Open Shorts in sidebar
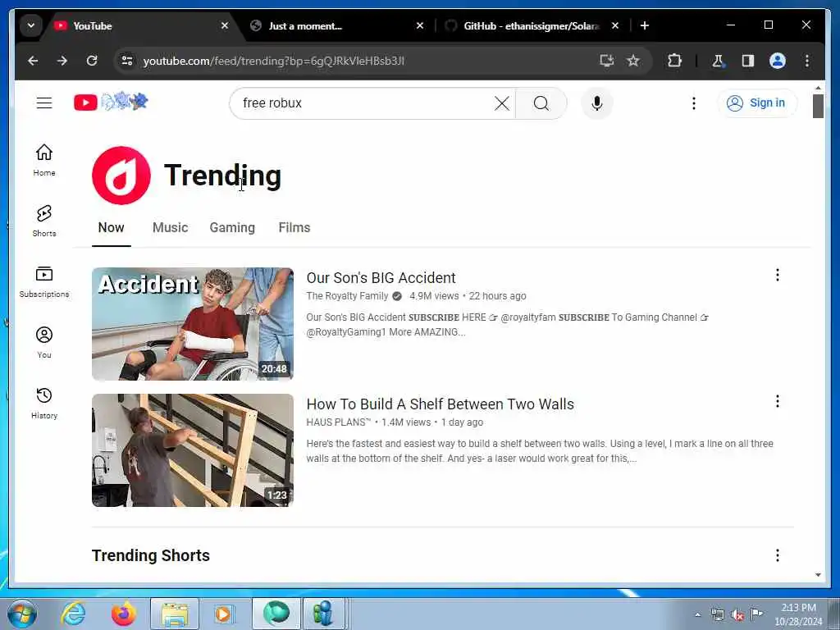840x630 pixels. coord(44,221)
